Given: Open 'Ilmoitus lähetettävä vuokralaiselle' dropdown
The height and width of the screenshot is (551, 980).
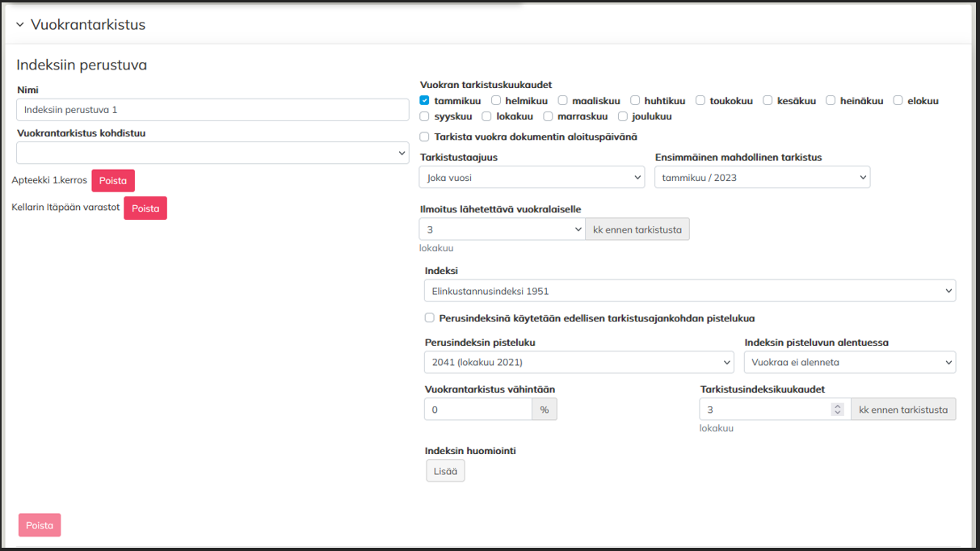Looking at the screenshot, I should point(502,229).
